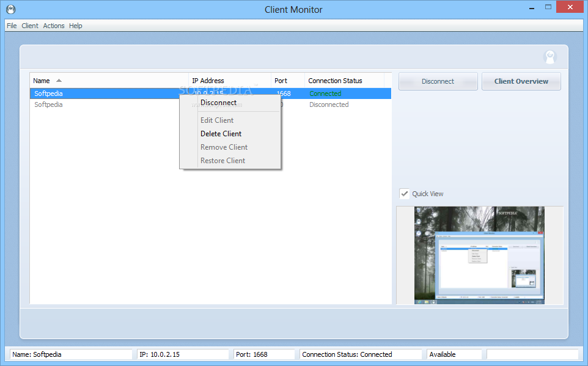Click the Quick View desktop preview thumbnail
The width and height of the screenshot is (588, 366).
(479, 255)
